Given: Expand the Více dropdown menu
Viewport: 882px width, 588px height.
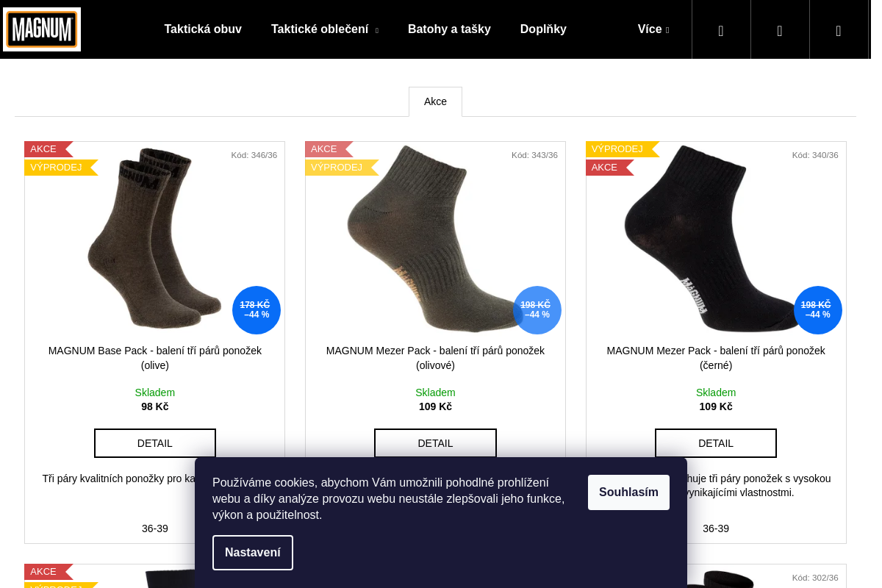Looking at the screenshot, I should coord(653,29).
